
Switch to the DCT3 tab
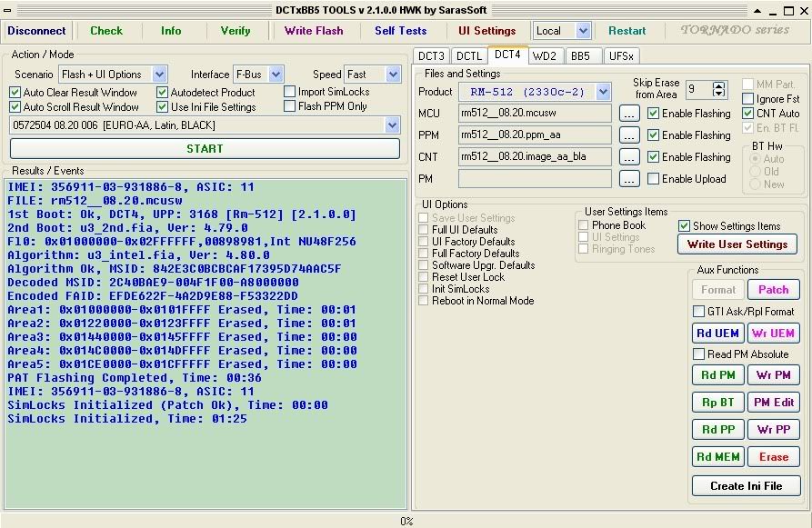[431, 56]
